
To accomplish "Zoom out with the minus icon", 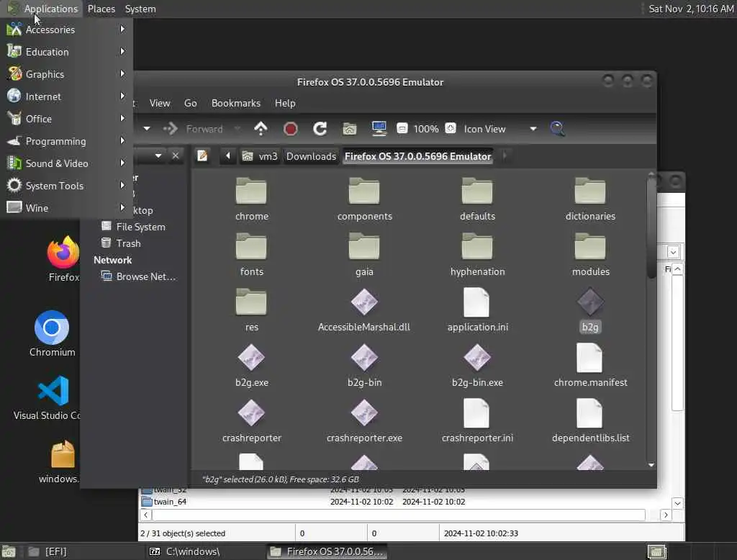I will pos(402,128).
